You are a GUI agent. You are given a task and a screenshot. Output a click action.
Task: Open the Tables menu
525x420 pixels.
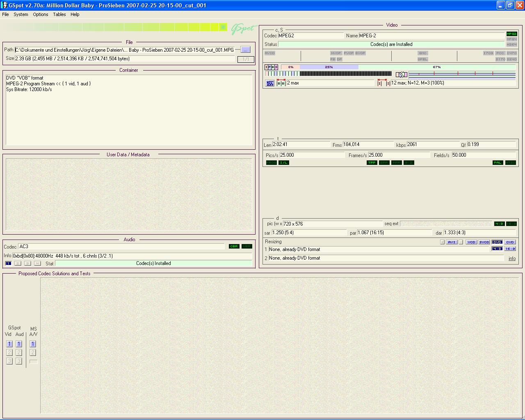pyautogui.click(x=59, y=14)
